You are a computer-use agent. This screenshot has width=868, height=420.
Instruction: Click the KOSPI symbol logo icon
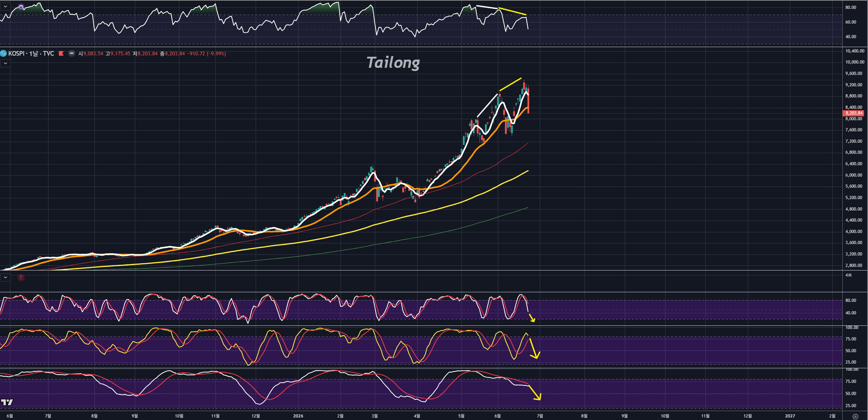coord(4,54)
